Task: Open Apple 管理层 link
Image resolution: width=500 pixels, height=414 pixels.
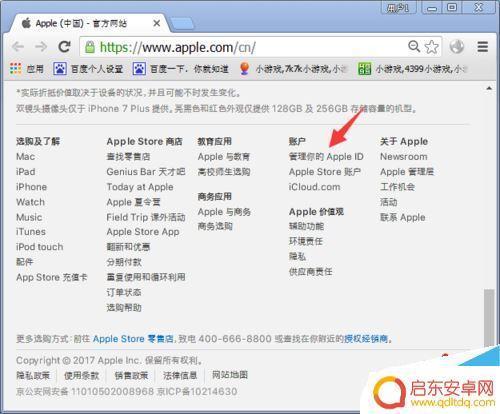Action: click(407, 172)
